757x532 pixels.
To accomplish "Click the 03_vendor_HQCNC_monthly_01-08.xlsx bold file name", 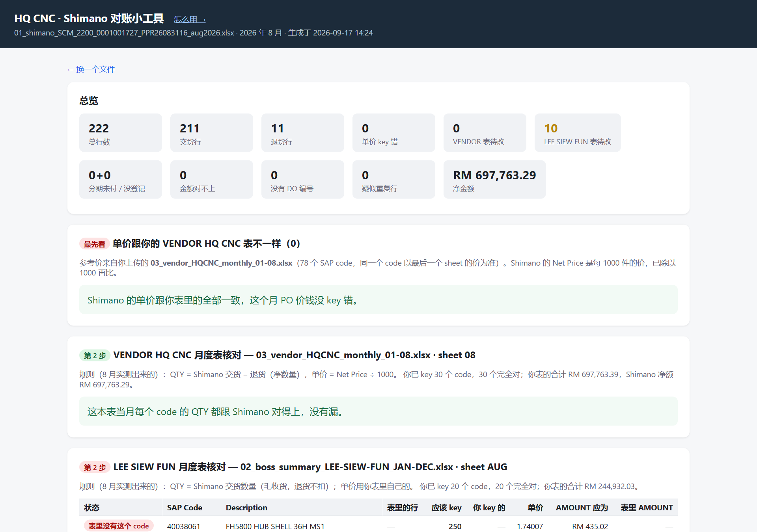I will pos(222,263).
